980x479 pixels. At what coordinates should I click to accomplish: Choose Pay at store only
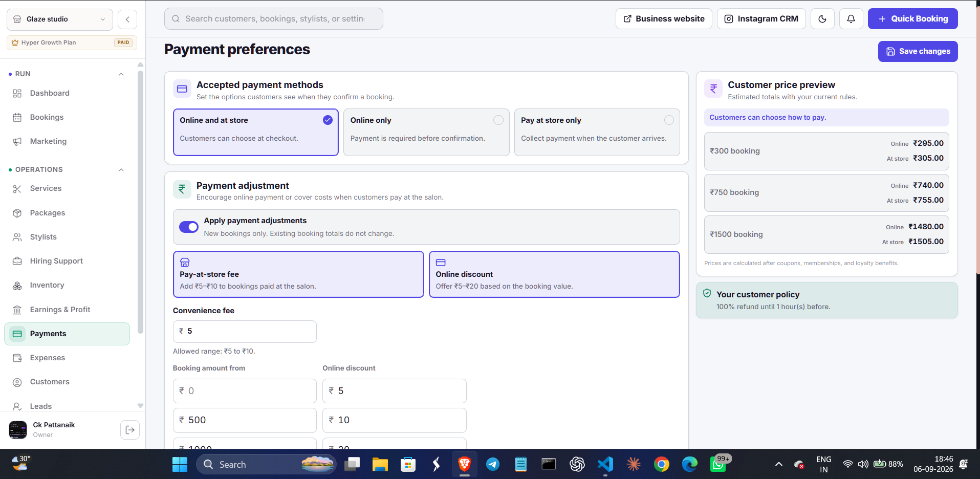click(x=597, y=132)
